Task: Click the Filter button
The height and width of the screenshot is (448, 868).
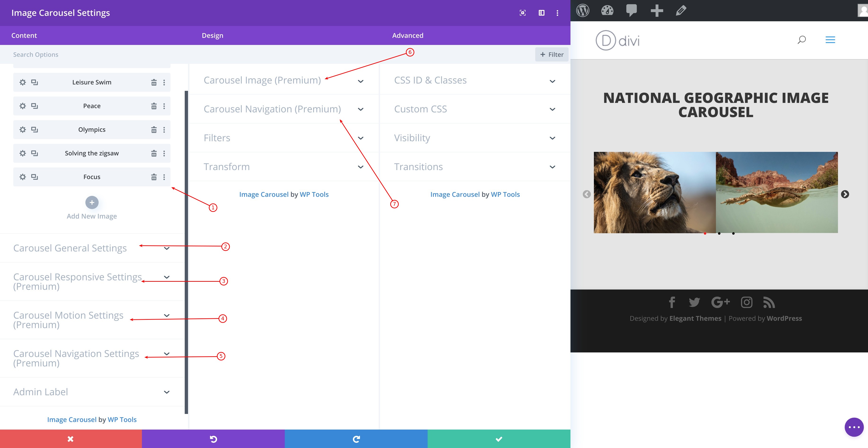Action: coord(552,54)
